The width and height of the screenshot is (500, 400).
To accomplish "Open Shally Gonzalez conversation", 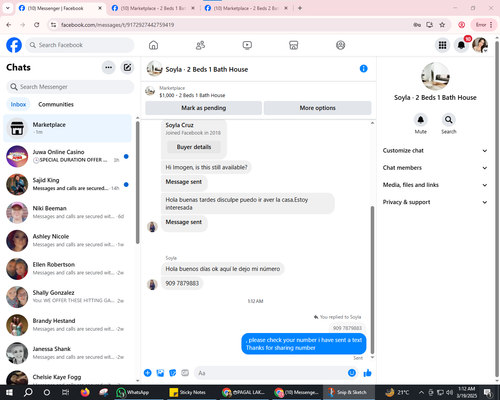I will click(67, 297).
